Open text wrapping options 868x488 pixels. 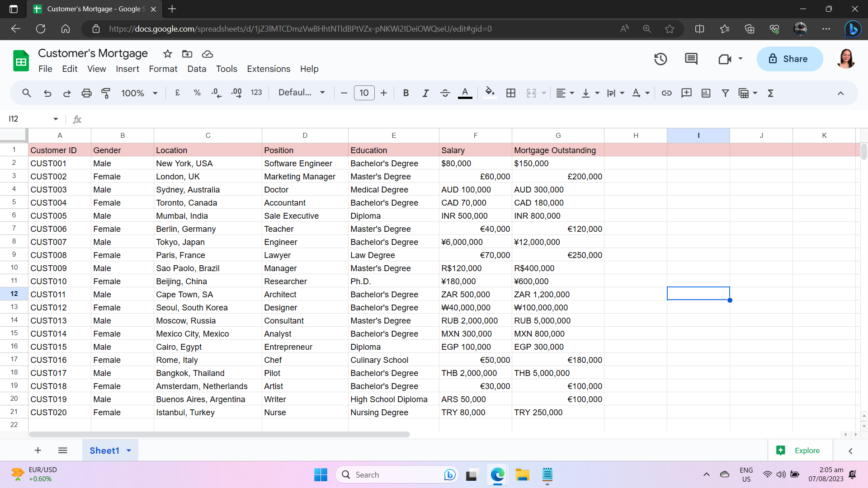click(x=616, y=93)
